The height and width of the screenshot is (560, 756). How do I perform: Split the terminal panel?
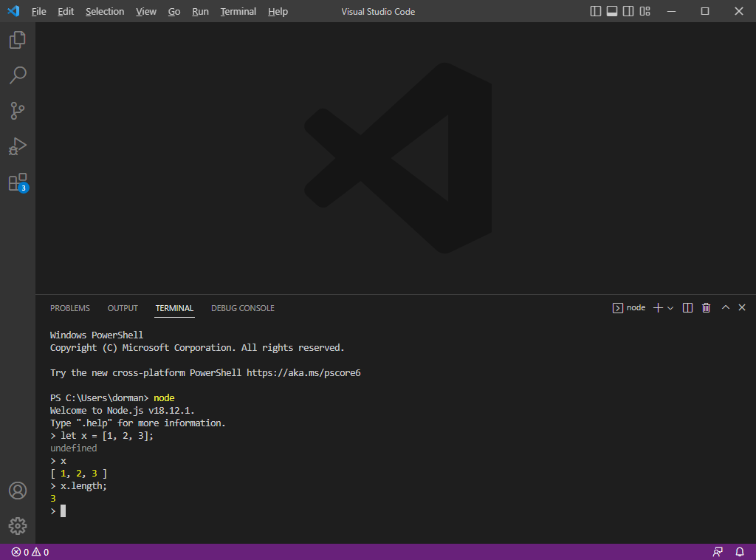tap(687, 307)
